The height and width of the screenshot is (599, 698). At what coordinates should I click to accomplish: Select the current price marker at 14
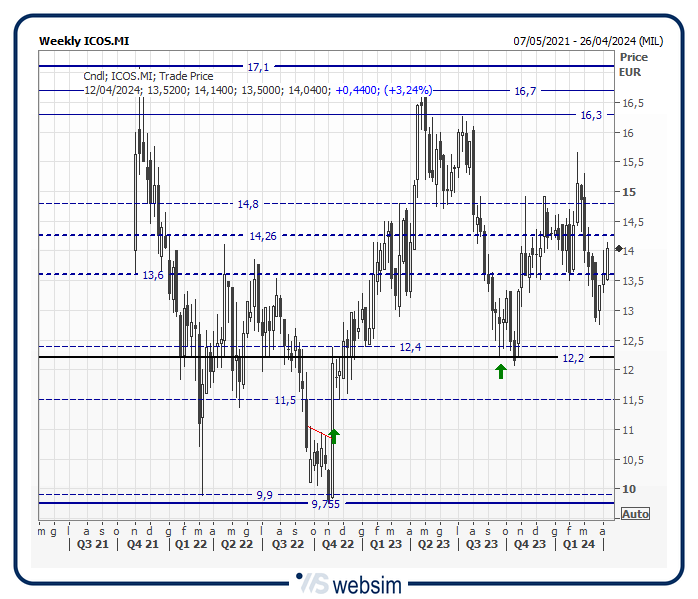619,248
